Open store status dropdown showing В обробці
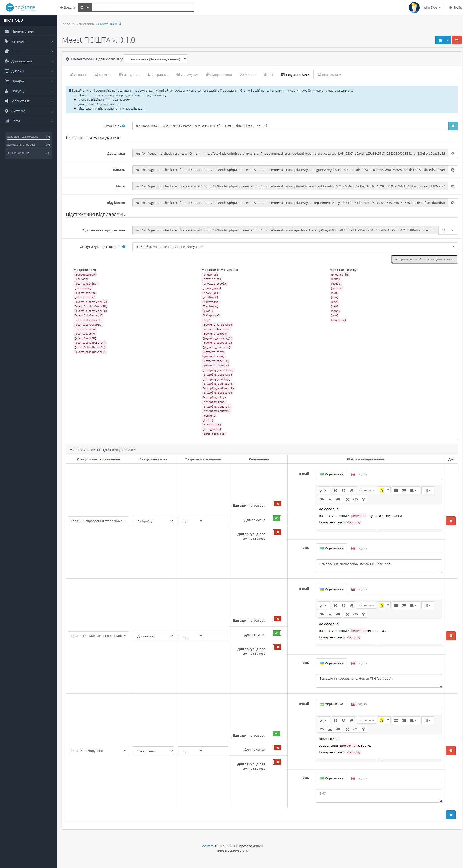463x868 pixels. pos(153,521)
